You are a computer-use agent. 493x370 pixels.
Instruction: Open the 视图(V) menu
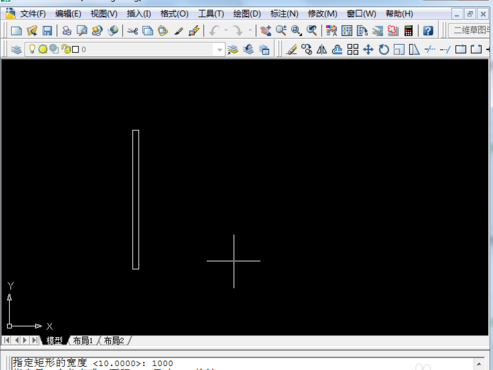104,14
